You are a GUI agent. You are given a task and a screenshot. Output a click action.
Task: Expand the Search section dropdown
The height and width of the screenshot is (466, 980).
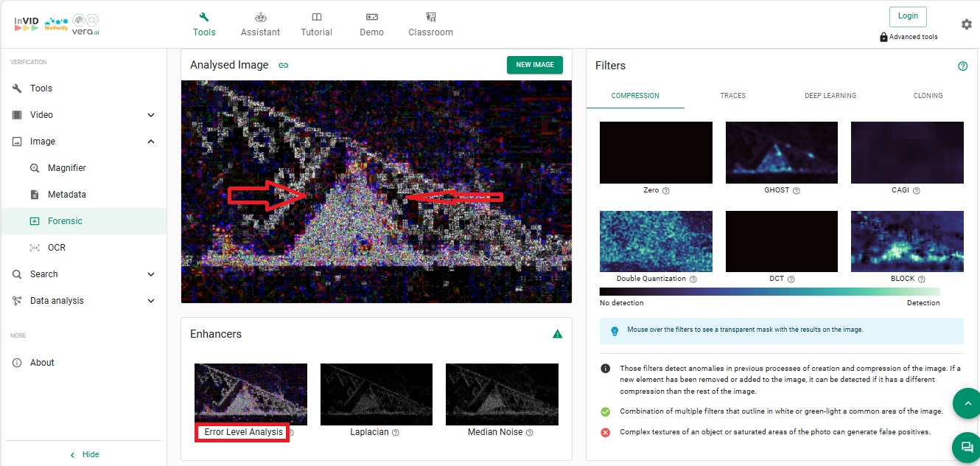tap(151, 274)
